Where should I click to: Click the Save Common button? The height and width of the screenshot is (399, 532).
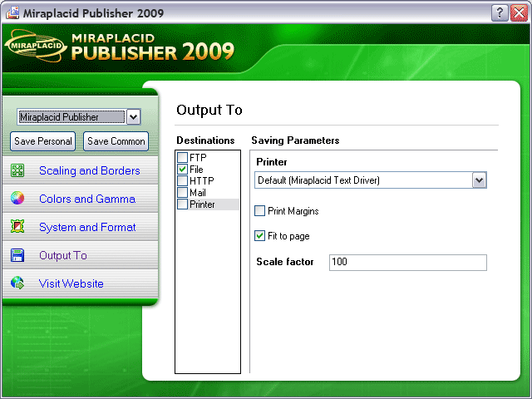116,141
